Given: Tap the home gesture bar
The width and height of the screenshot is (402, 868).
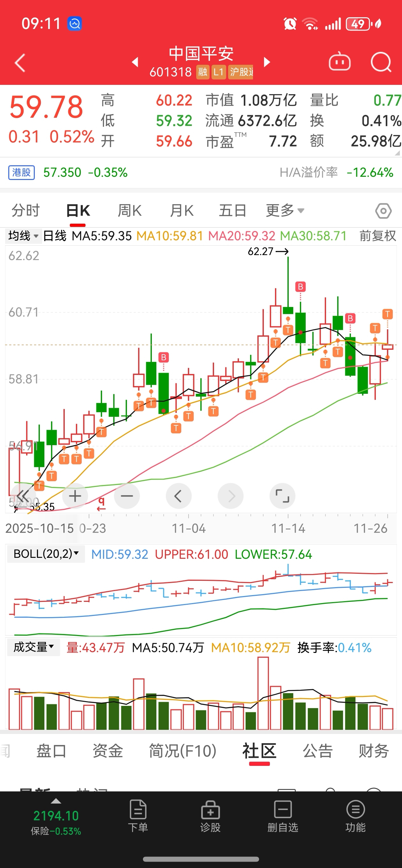Looking at the screenshot, I should tap(201, 859).
